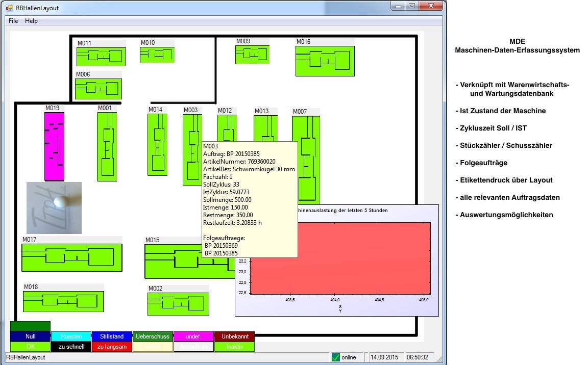The width and height of the screenshot is (588, 365).
Task: Click the RBHallenLayout status bar label
Action: [x=26, y=357]
